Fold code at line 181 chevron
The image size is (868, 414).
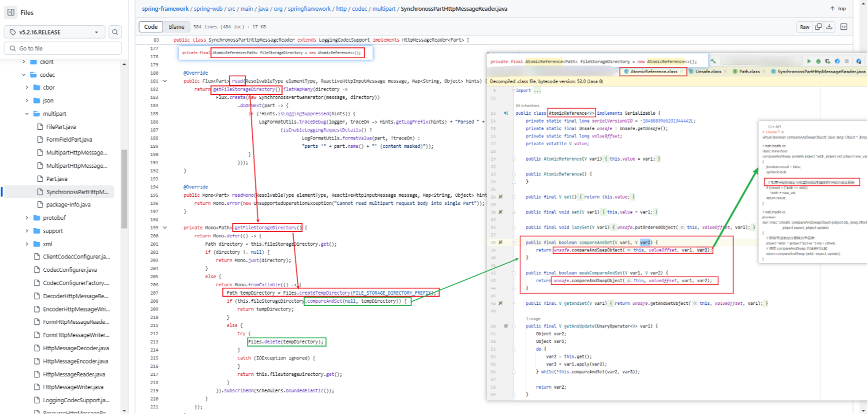(x=165, y=81)
